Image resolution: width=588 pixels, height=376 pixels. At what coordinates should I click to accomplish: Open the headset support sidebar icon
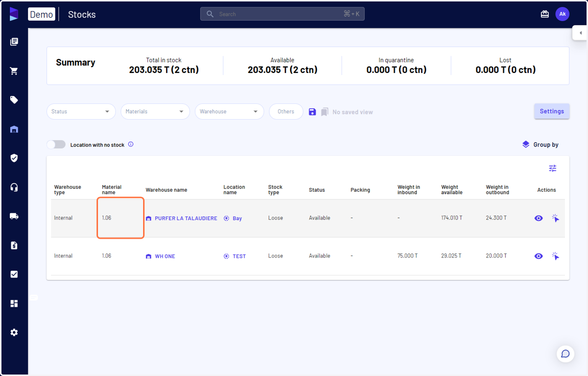click(14, 187)
